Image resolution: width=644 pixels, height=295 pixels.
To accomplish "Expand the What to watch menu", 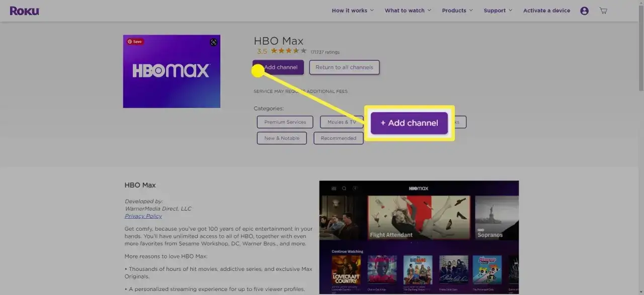I will click(x=408, y=11).
